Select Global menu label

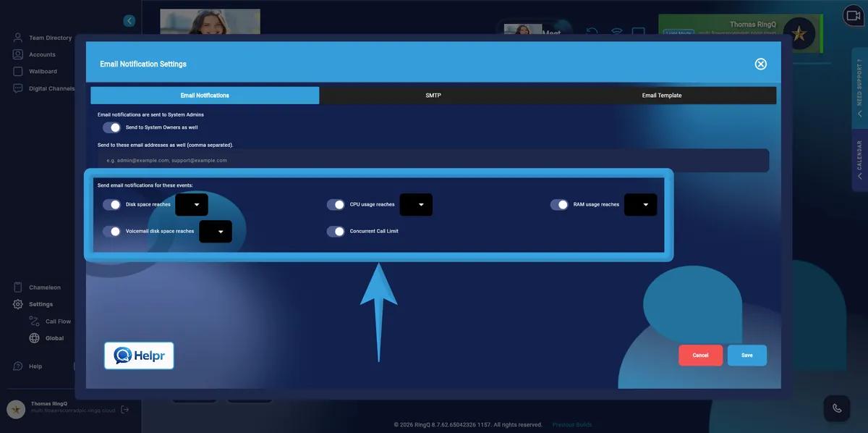(x=55, y=338)
